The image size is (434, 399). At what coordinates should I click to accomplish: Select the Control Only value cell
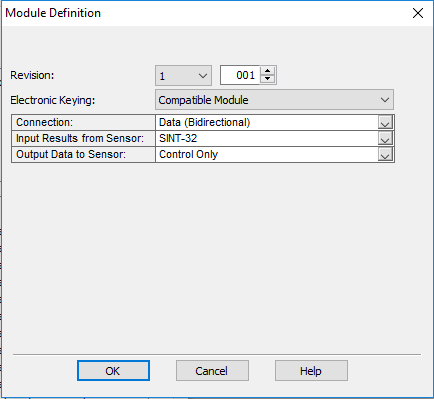pyautogui.click(x=267, y=154)
